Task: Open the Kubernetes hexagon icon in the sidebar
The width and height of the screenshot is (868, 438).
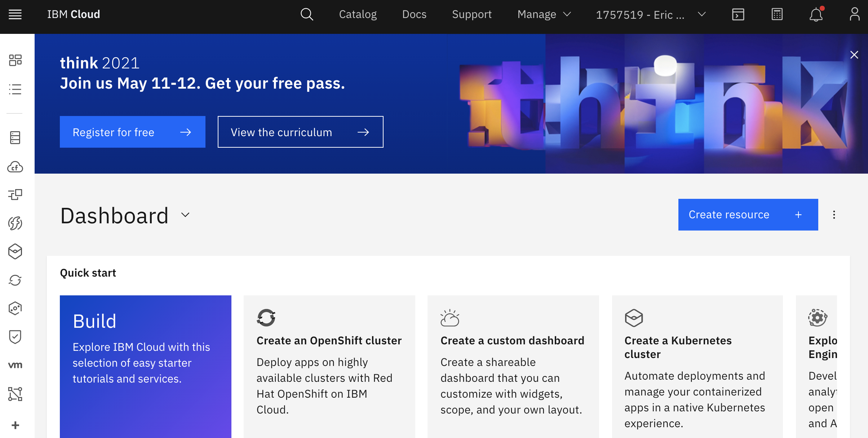Action: 15,251
